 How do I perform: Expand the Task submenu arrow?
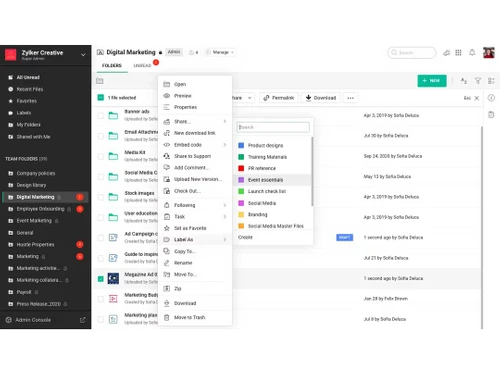click(225, 217)
